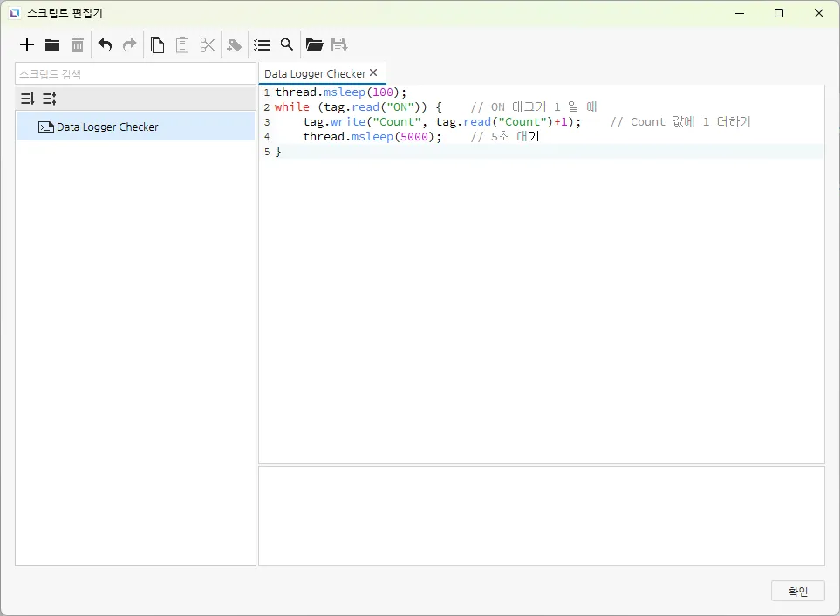Select Data Logger Checker script in list
This screenshot has height=616, width=840.
click(107, 127)
